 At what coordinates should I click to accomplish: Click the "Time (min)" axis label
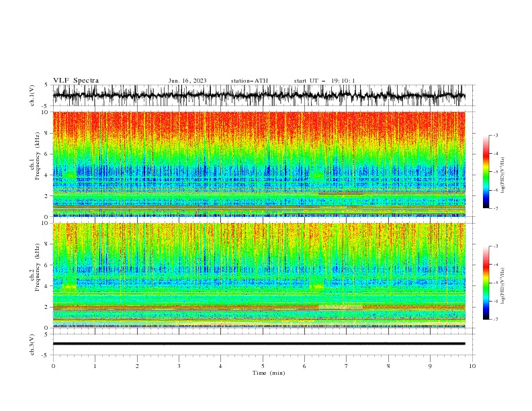click(x=269, y=373)
